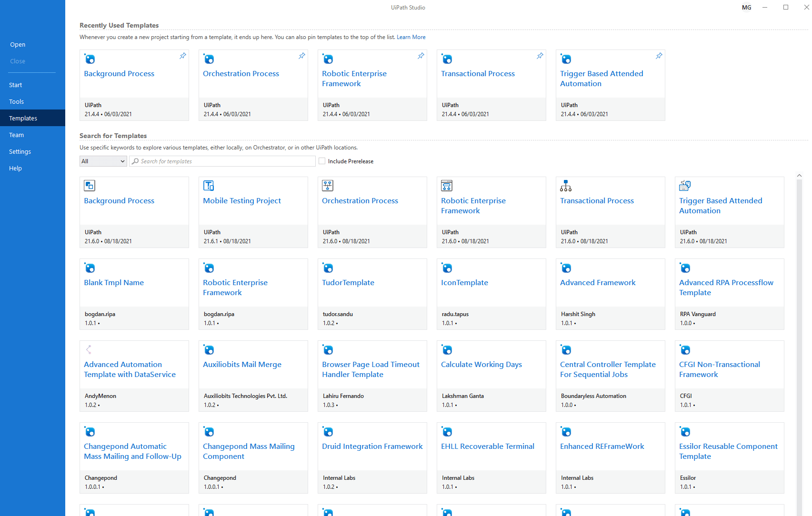The width and height of the screenshot is (812, 516).
Task: Open the TudorTemplate template title
Action: tap(348, 283)
